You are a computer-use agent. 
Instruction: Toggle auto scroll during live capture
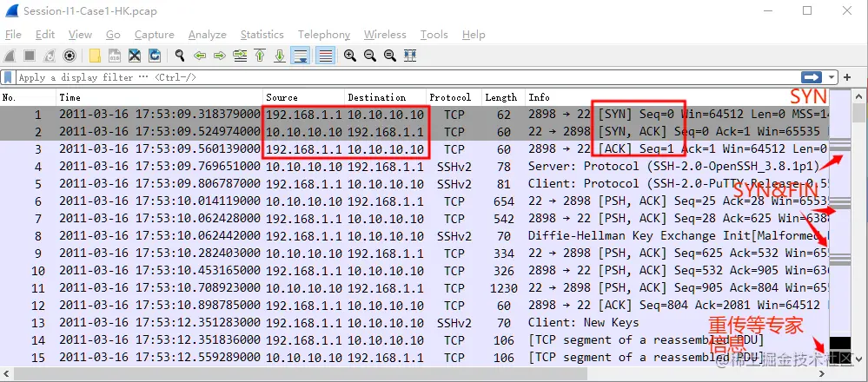pyautogui.click(x=301, y=56)
